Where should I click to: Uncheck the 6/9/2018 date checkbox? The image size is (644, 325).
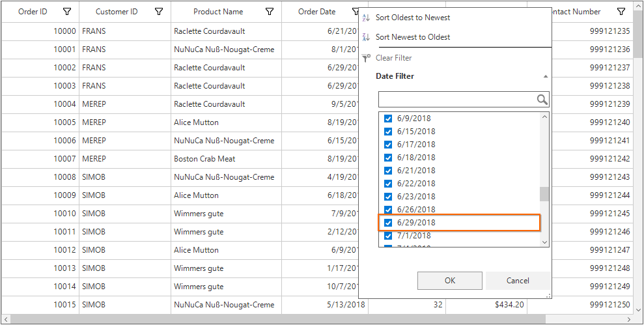[387, 119]
